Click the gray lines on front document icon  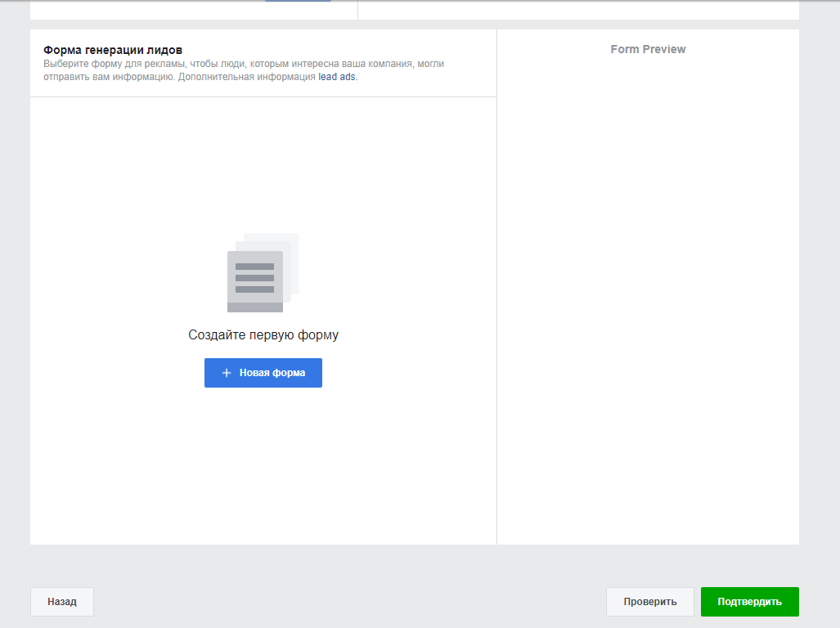tap(254, 278)
